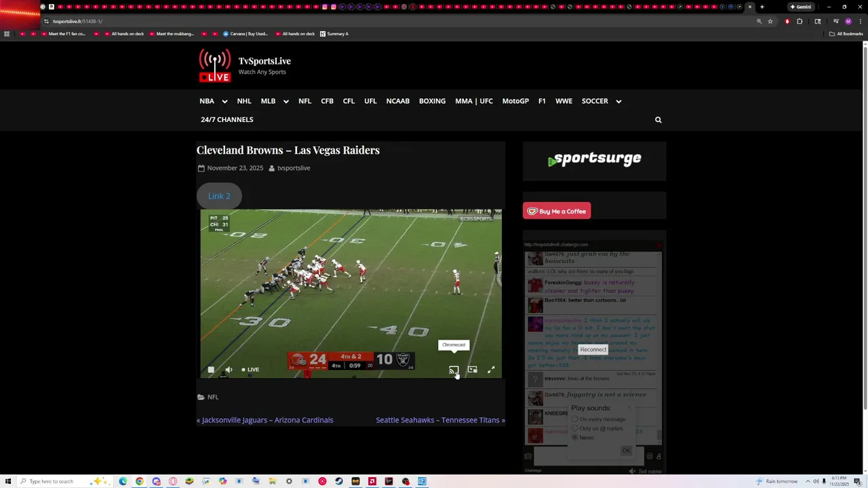This screenshot has height=488, width=868.
Task: Cast video using the Chromecast icon
Action: click(x=454, y=370)
